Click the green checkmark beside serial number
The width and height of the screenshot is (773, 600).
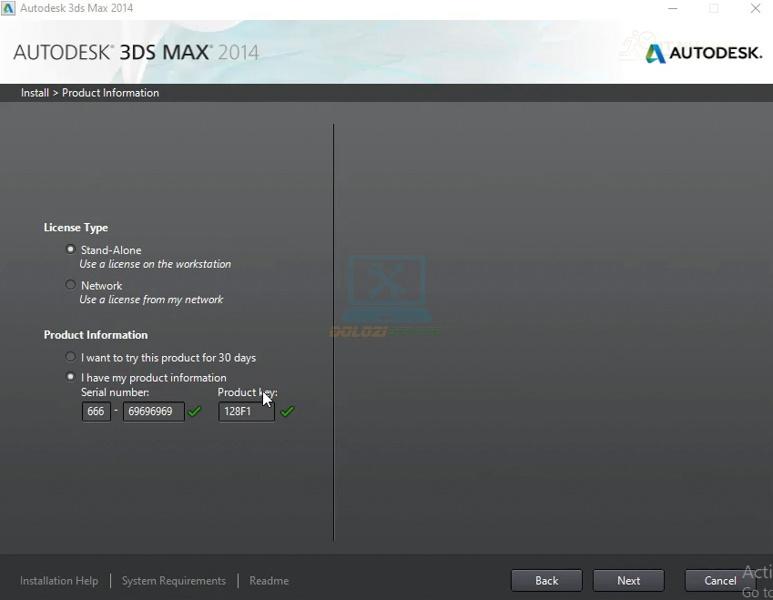(x=195, y=411)
